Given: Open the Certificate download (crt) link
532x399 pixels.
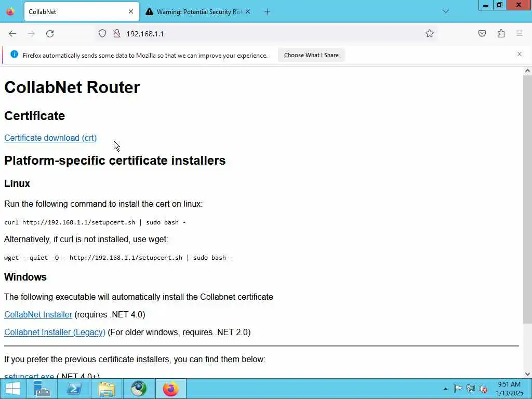Looking at the screenshot, I should click(x=50, y=138).
